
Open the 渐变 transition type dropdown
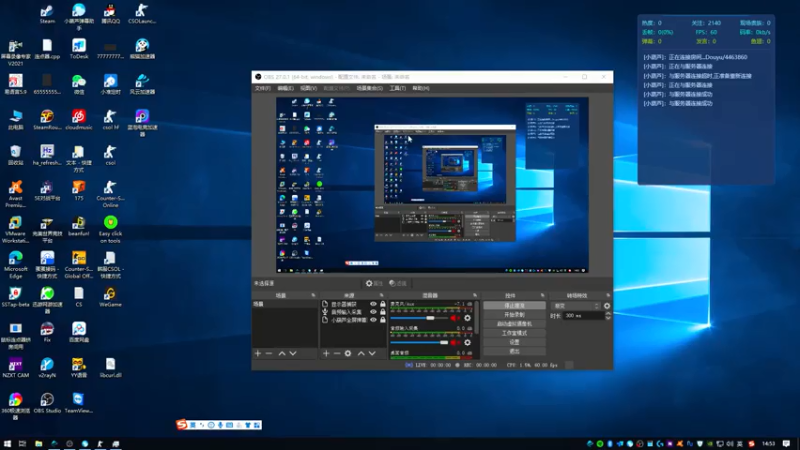pyautogui.click(x=576, y=306)
